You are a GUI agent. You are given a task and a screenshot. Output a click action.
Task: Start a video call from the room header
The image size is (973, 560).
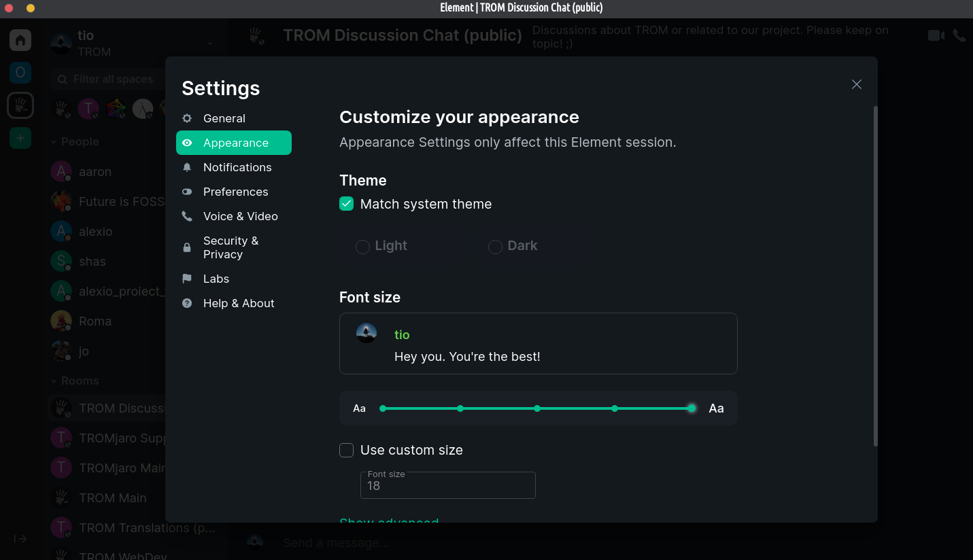(936, 35)
